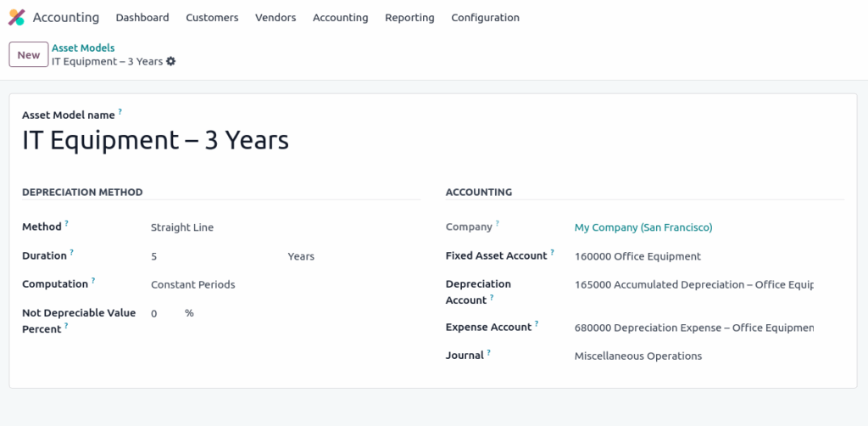Click the Fixed Asset Account label
The height and width of the screenshot is (426, 868).
click(x=496, y=256)
